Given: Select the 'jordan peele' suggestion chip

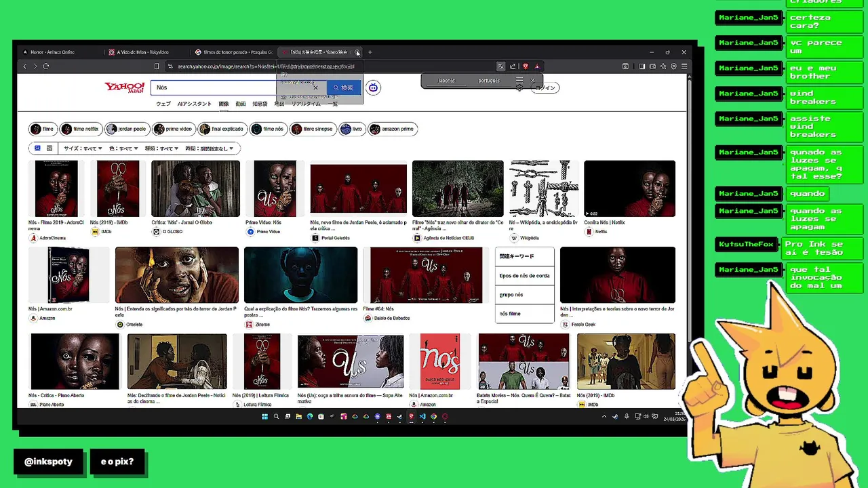Looking at the screenshot, I should click(x=126, y=129).
